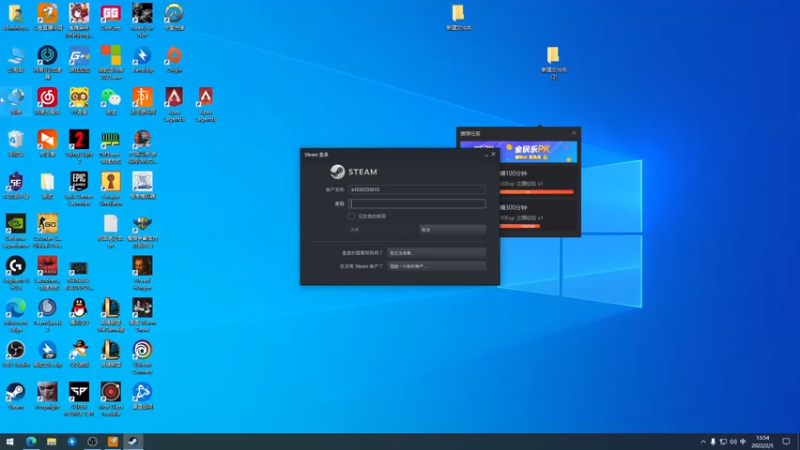800x450 pixels.
Task: Open the Windows Start menu
Action: point(10,442)
